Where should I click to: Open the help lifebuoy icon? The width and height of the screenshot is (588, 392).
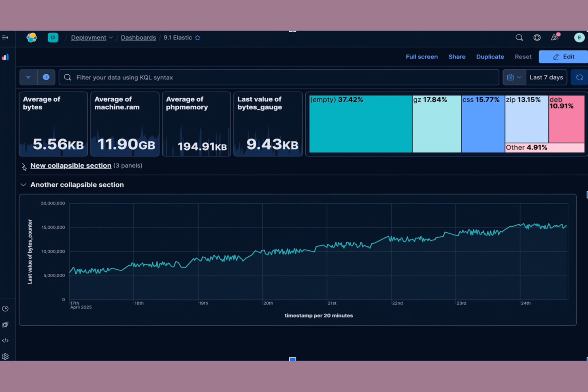(x=537, y=37)
